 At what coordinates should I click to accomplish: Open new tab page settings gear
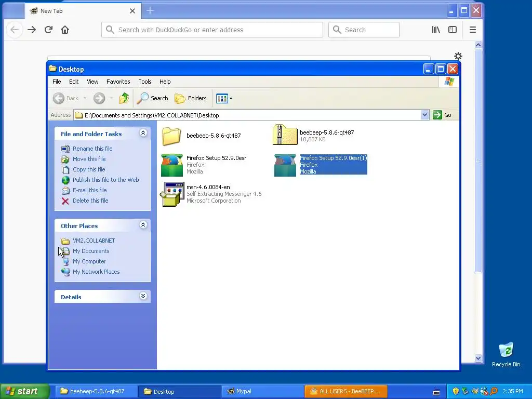coord(458,56)
